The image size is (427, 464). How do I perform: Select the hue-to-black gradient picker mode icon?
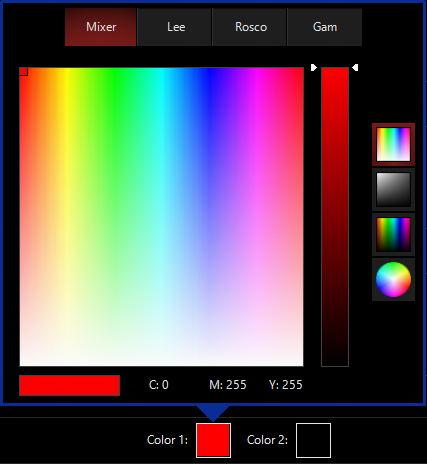(x=393, y=234)
